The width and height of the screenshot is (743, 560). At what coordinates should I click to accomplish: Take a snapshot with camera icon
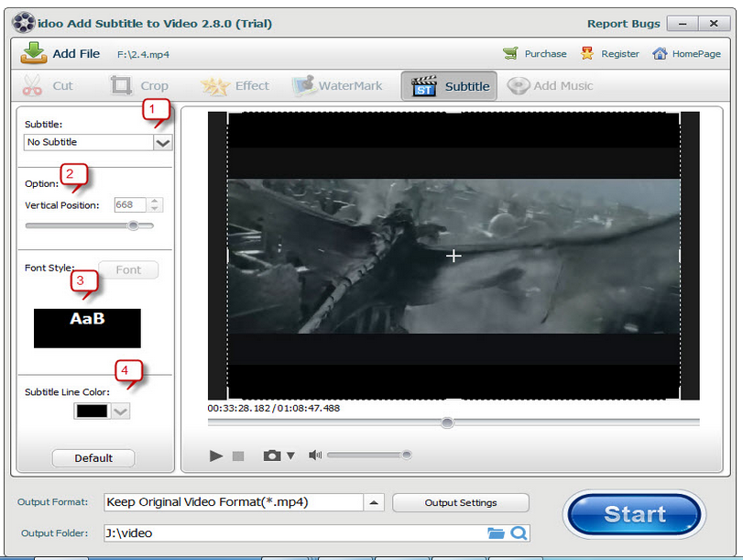(x=272, y=456)
